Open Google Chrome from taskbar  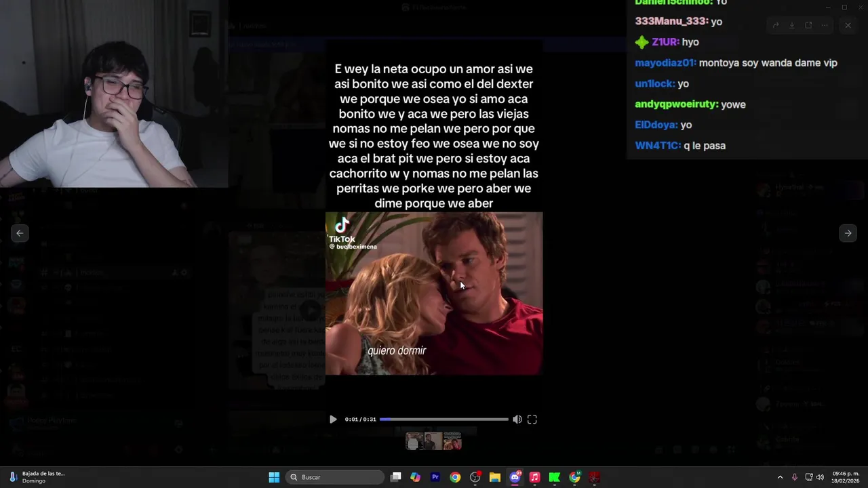(455, 477)
